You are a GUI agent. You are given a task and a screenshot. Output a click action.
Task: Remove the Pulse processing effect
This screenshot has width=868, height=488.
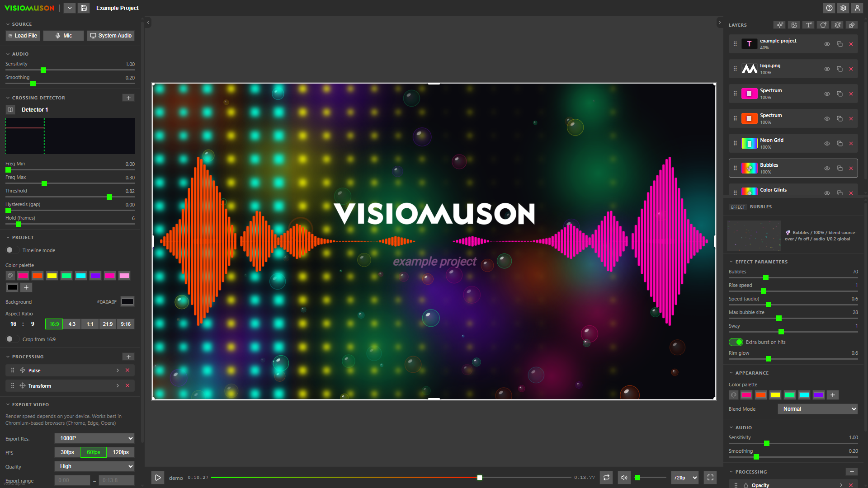(127, 371)
